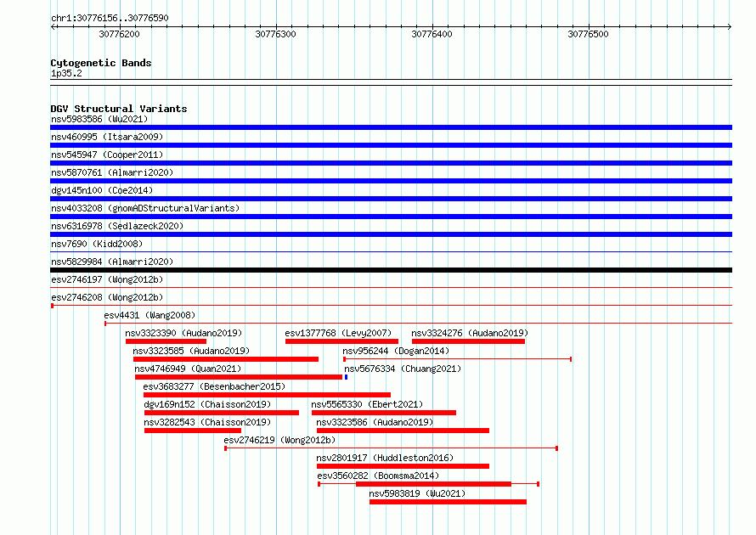Click the nsv5870761 (Almarri2020) variant label
756x535 pixels.
[112, 172]
